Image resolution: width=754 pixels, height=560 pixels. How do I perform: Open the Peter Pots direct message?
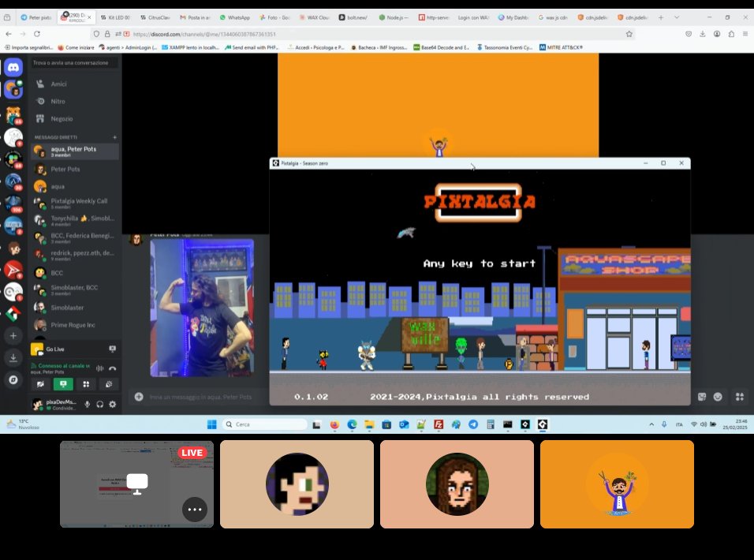pos(75,170)
